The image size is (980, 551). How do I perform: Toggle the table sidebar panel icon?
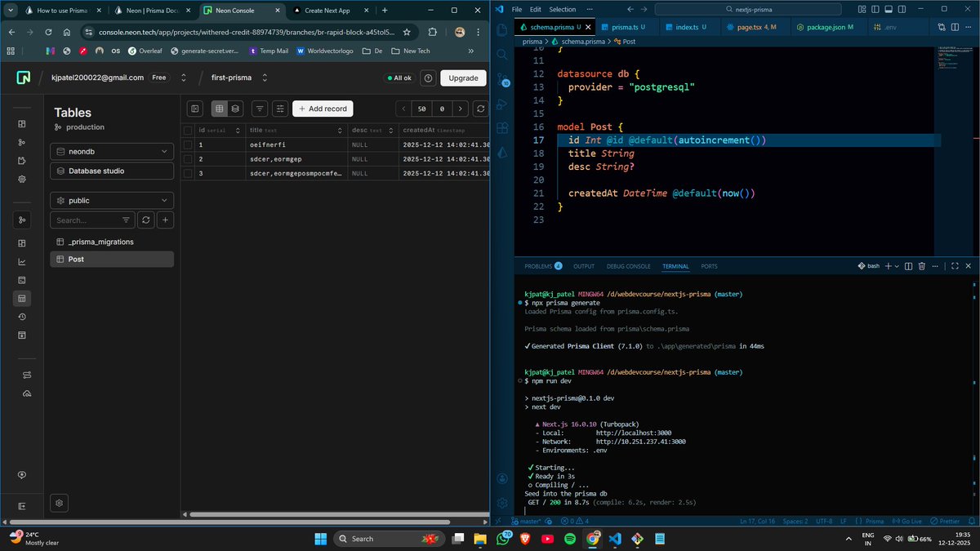click(195, 108)
